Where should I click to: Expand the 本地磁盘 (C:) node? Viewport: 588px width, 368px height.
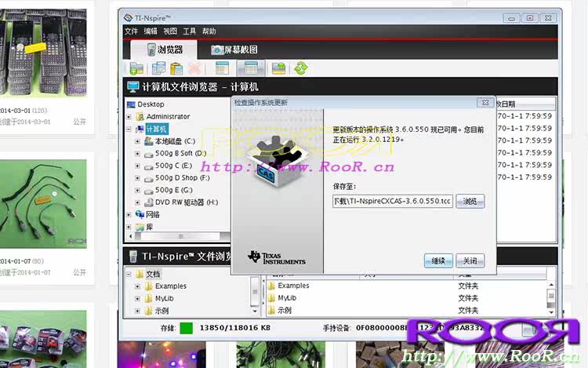(138, 141)
